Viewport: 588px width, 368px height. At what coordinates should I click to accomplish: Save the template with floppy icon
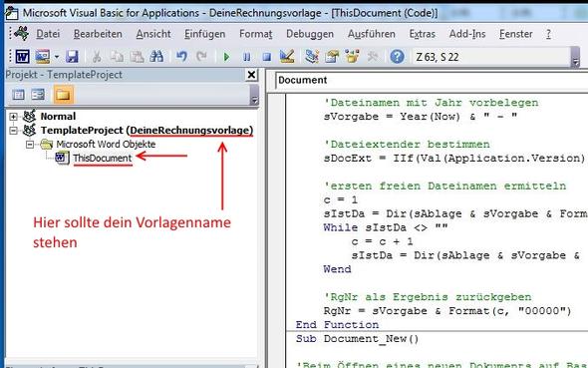pyautogui.click(x=72, y=57)
